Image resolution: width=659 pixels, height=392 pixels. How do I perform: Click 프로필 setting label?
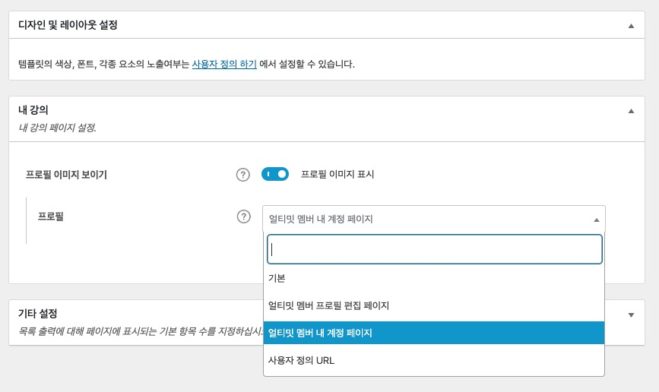50,216
